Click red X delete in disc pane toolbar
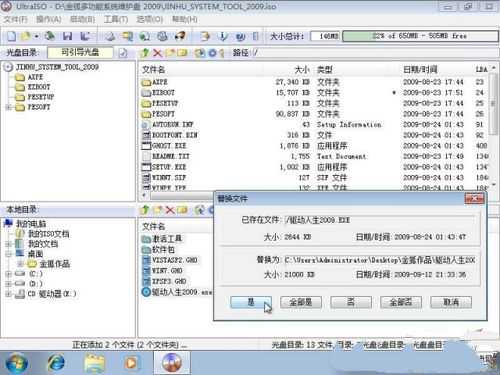 [x=157, y=53]
